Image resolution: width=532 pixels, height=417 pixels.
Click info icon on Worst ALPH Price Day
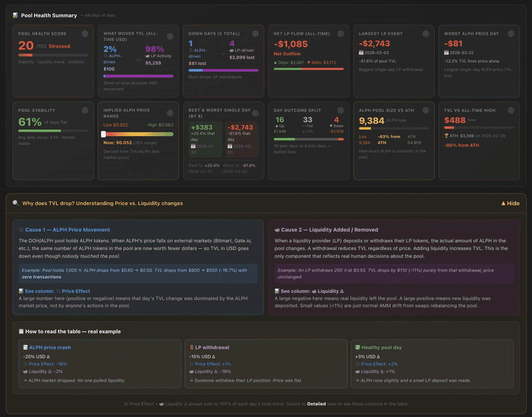[510, 34]
